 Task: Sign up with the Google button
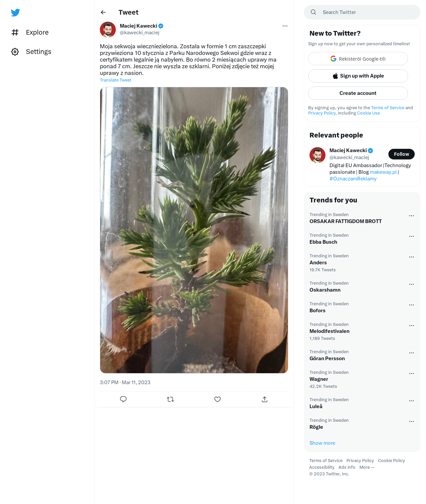point(358,59)
